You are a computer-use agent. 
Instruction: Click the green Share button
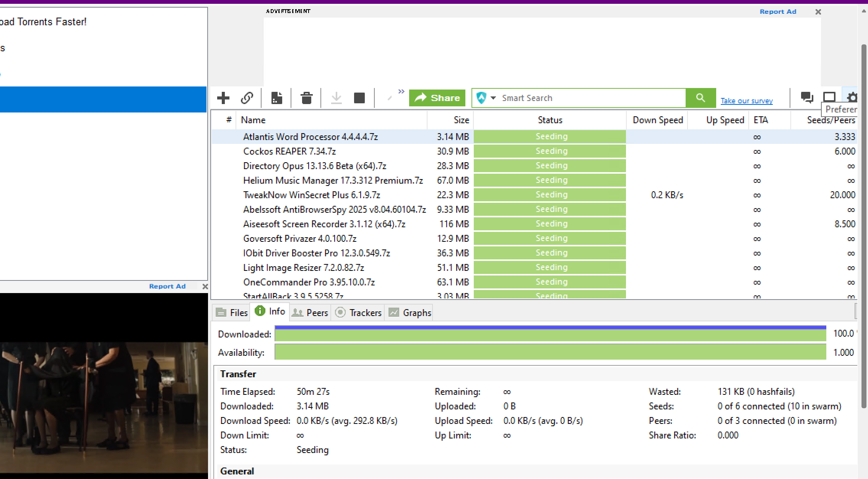(x=437, y=98)
